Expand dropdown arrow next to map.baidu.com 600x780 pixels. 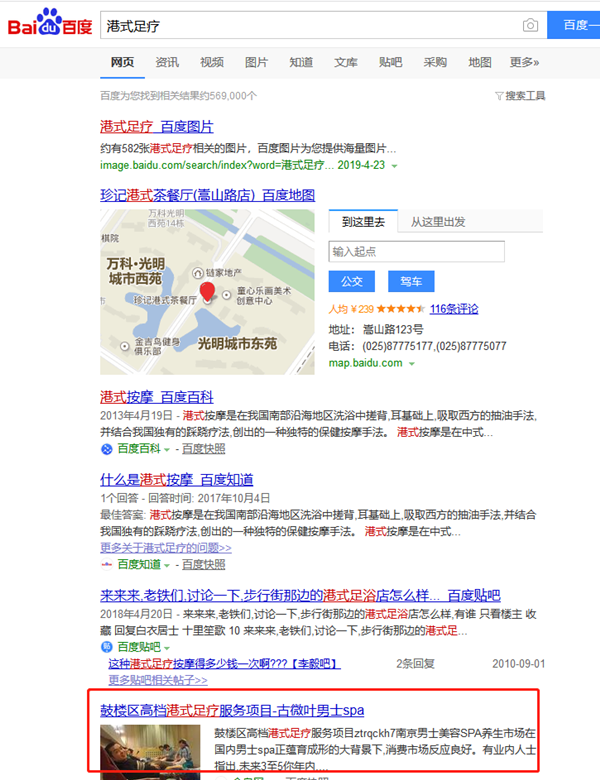(412, 364)
